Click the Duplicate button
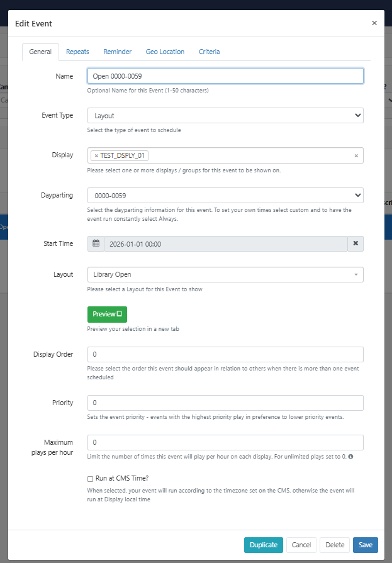This screenshot has width=392, height=563. pyautogui.click(x=263, y=545)
